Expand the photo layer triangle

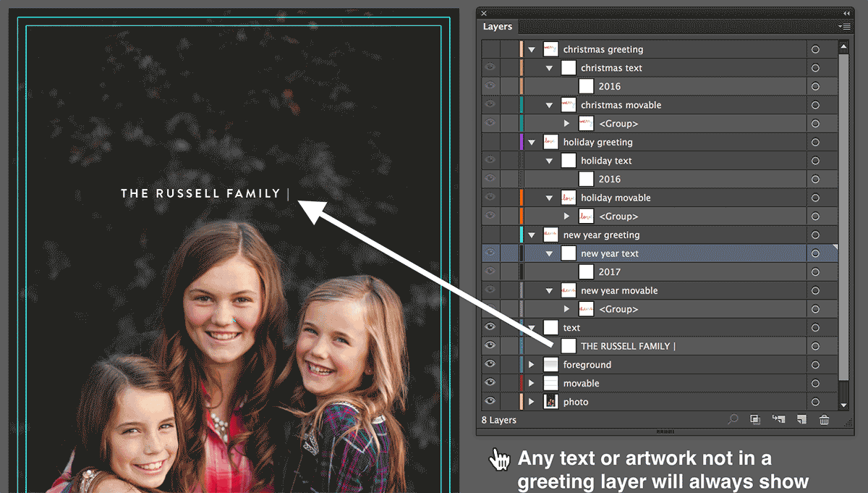pos(532,402)
